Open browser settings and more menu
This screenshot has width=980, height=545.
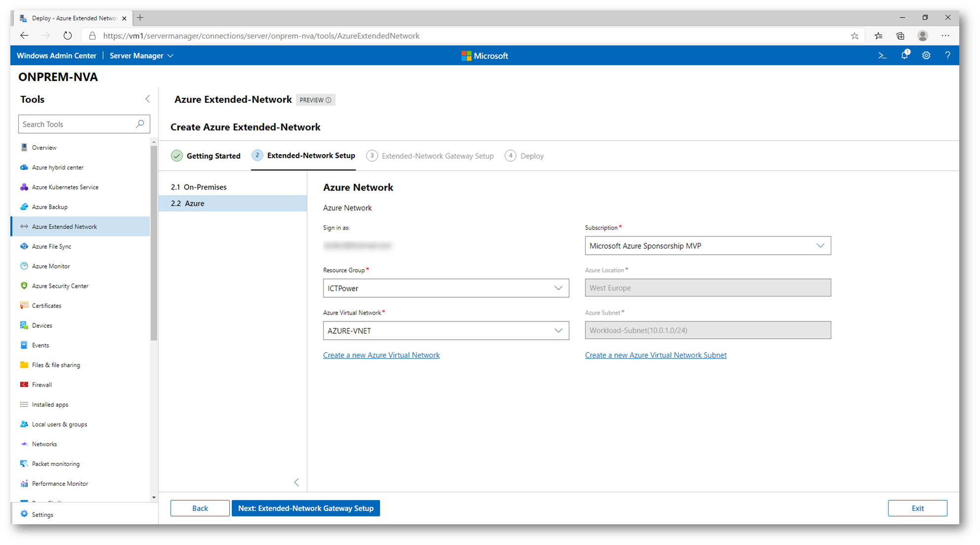click(945, 36)
